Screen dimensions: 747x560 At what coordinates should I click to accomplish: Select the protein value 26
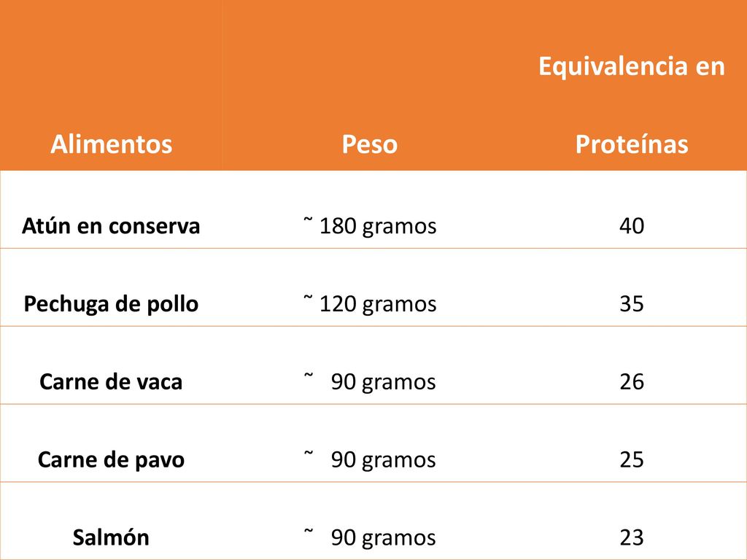632,382
